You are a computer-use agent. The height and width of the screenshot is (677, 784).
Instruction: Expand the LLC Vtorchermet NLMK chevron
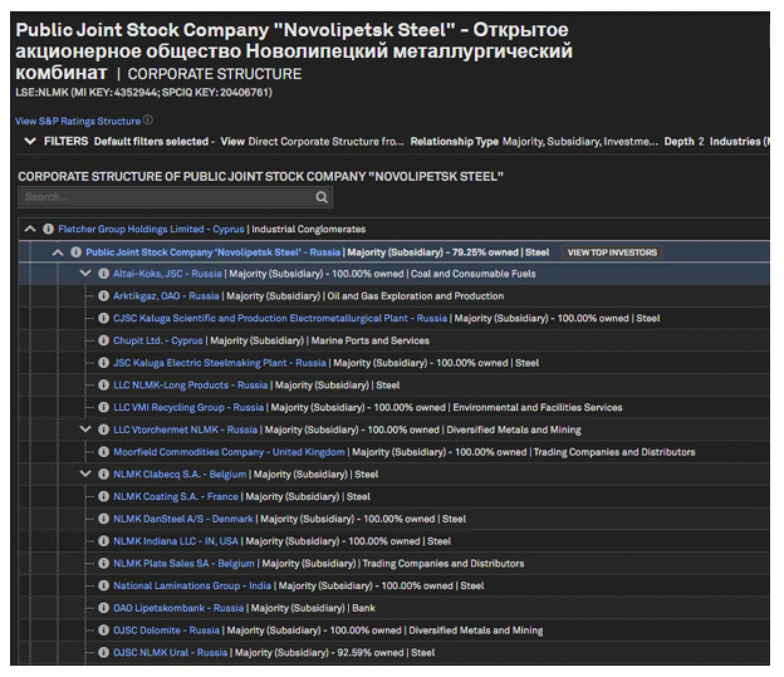85,430
